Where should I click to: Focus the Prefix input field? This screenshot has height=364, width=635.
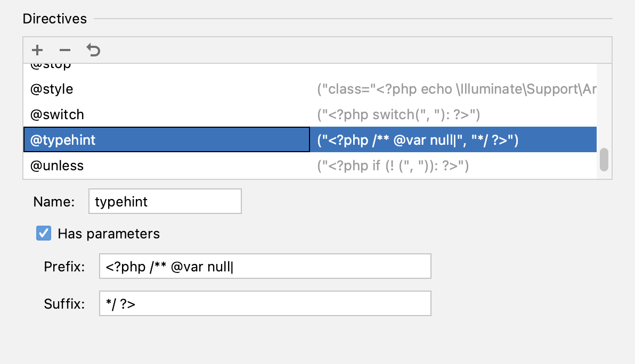265,267
